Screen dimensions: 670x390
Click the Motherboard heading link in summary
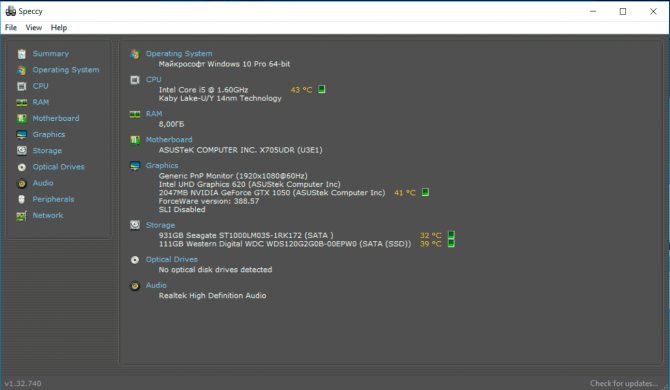[169, 140]
